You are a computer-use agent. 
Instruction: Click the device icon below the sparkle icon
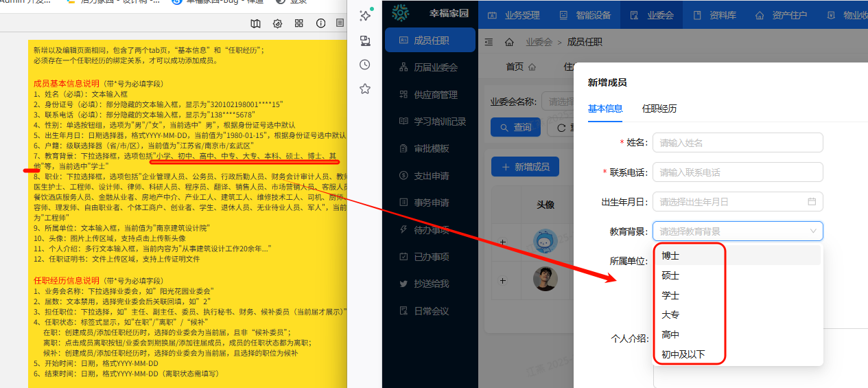[365, 40]
